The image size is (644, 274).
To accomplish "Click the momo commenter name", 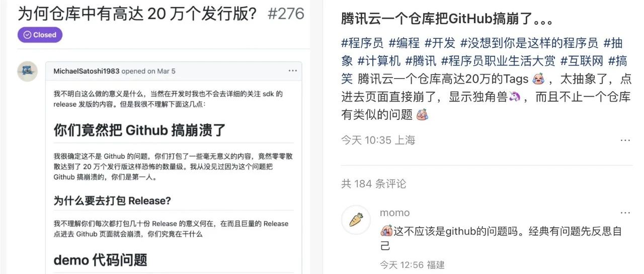I will tap(395, 213).
